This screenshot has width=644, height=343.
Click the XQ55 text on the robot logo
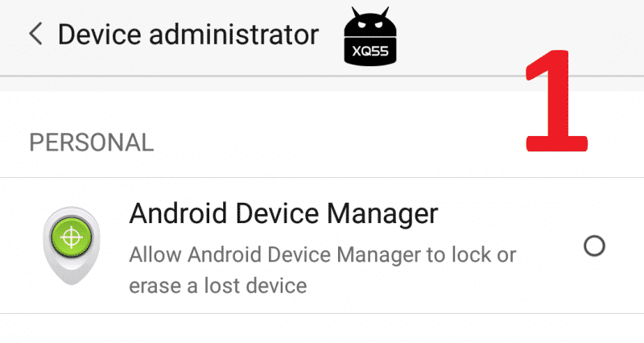(370, 51)
